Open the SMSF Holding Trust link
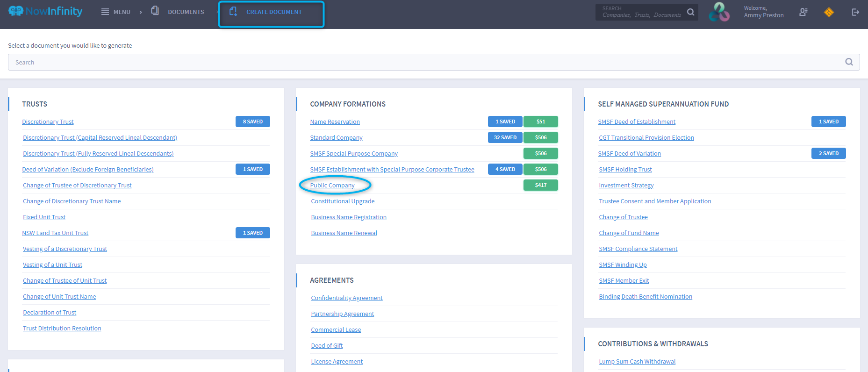The width and height of the screenshot is (868, 372). (625, 169)
